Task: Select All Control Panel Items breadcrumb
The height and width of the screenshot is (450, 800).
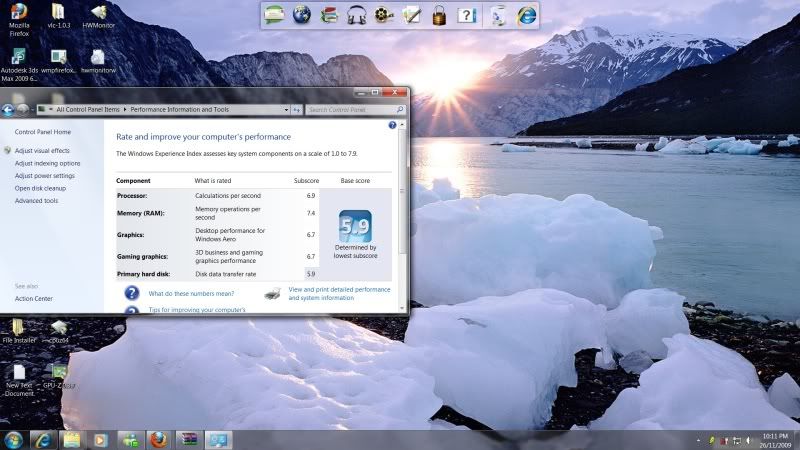Action: (89, 109)
